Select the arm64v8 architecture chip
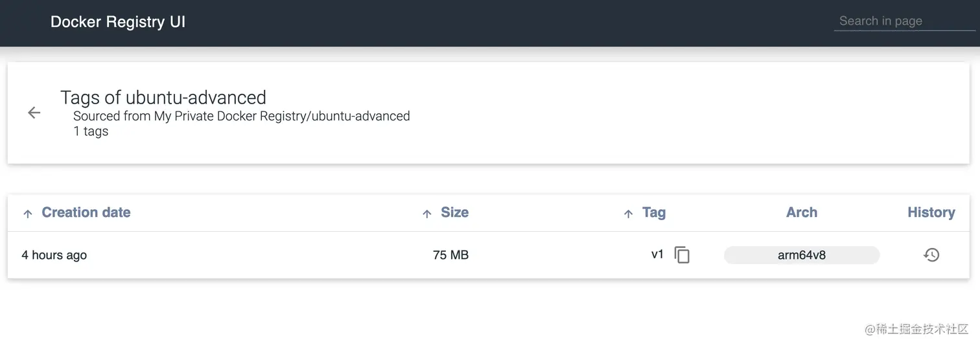Image resolution: width=980 pixels, height=347 pixels. tap(802, 255)
